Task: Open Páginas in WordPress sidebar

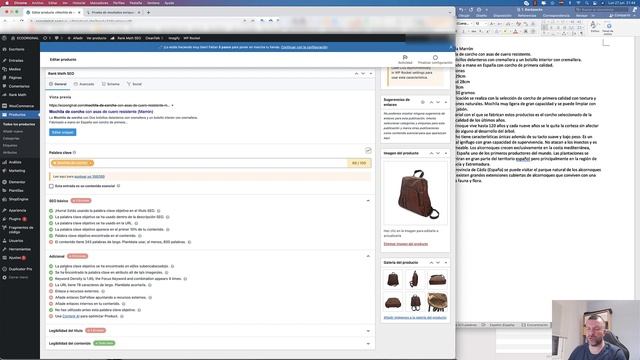Action: (15, 78)
